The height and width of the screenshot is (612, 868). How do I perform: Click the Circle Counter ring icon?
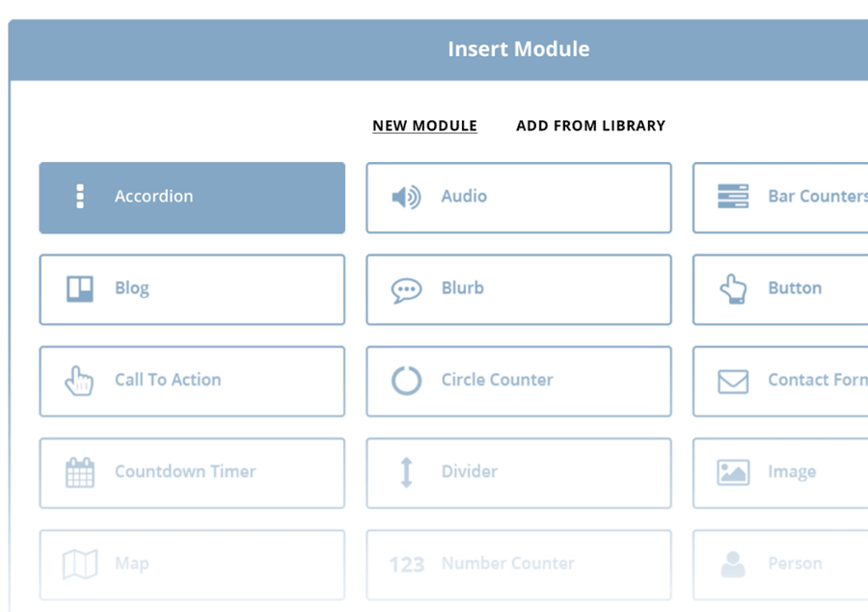(406, 381)
